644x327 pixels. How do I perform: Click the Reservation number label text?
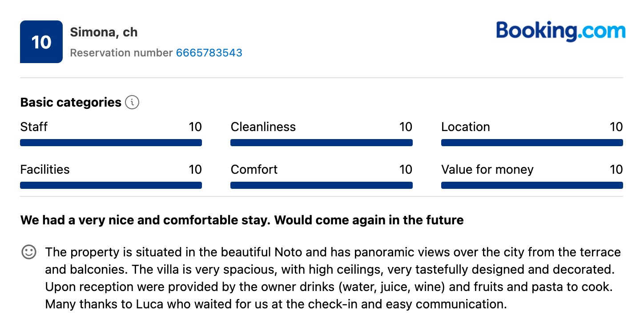tap(121, 53)
